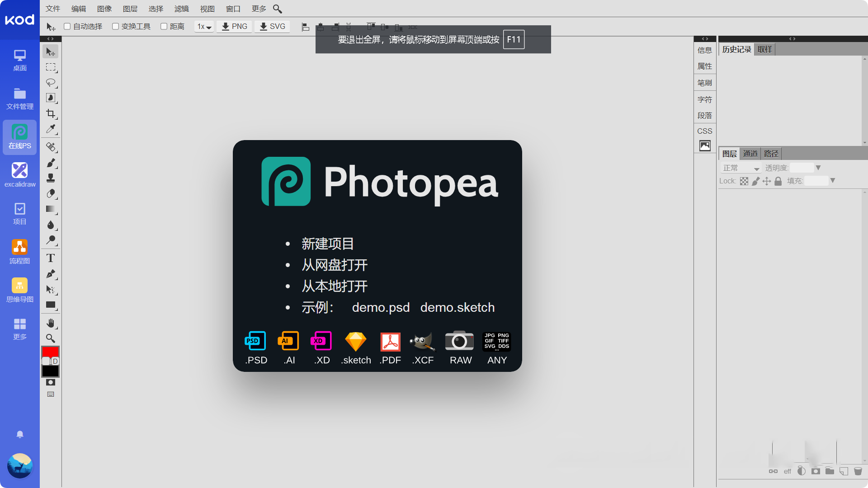Image resolution: width=868 pixels, height=488 pixels.
Task: Click 从本地打开 link
Action: click(x=335, y=286)
